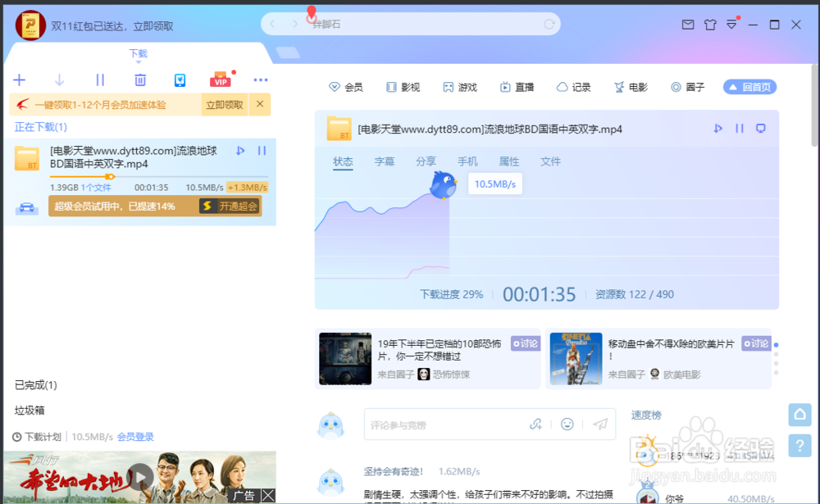Click the home icon button on right edge
This screenshot has height=504, width=820.
coord(799,415)
